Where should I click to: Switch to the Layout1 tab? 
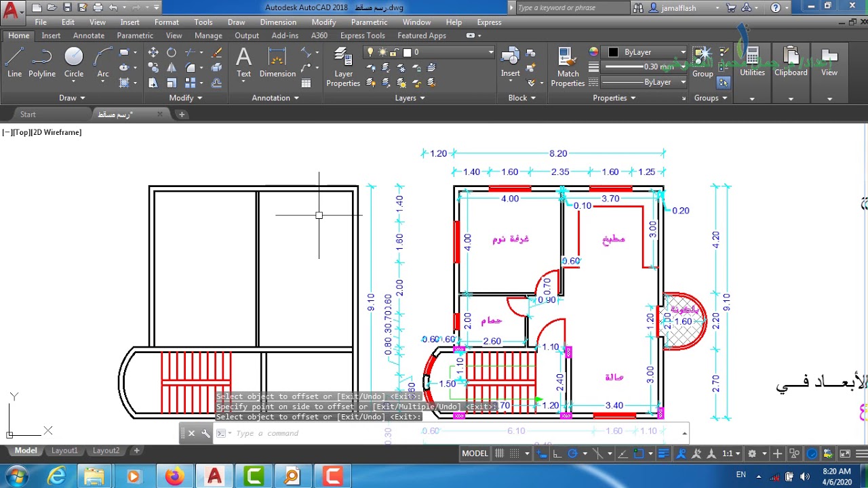(x=64, y=451)
